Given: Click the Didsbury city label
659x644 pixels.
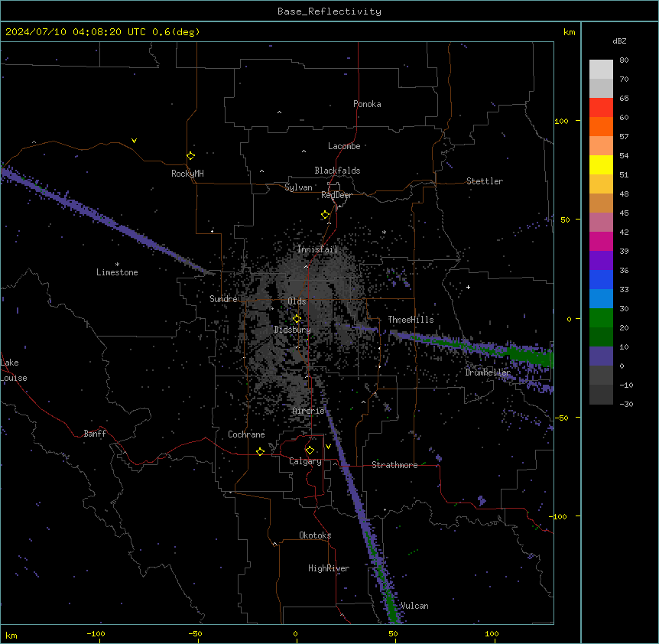Looking at the screenshot, I should [293, 330].
